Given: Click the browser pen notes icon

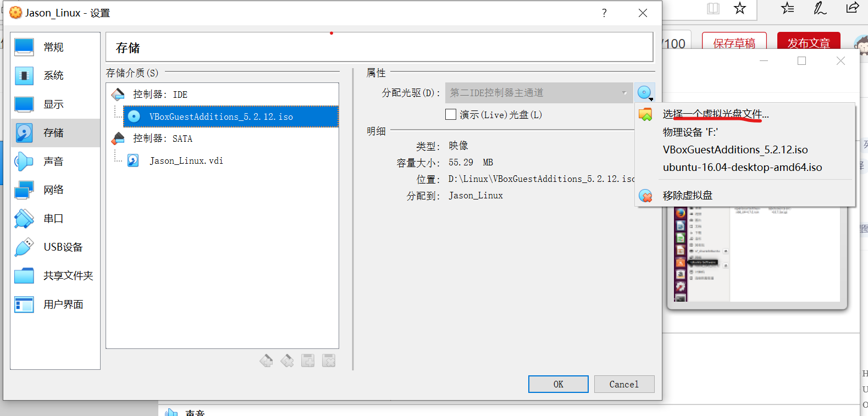Looking at the screenshot, I should click(x=820, y=8).
